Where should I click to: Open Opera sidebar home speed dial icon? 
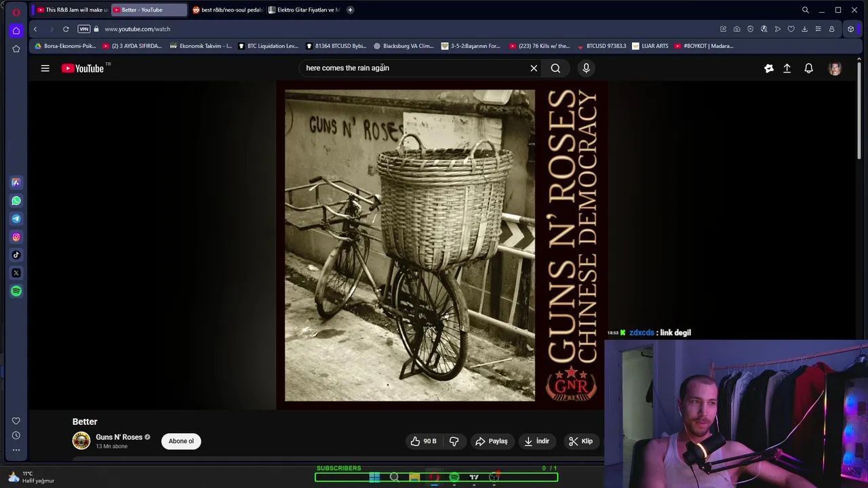pyautogui.click(x=16, y=30)
